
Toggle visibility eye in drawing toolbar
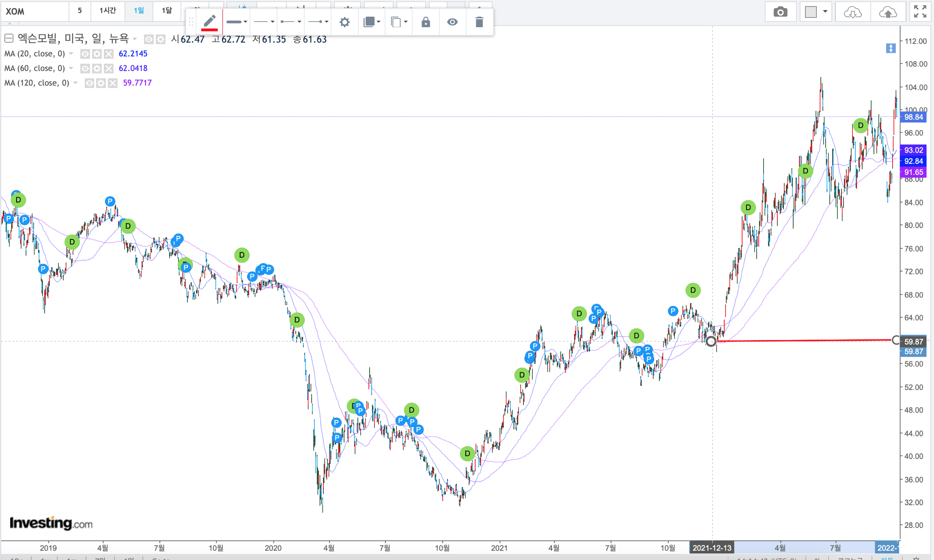coord(452,22)
